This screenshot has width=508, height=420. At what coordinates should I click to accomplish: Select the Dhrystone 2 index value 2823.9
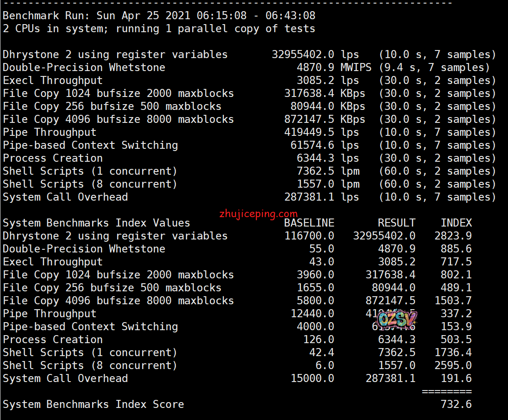pos(453,236)
